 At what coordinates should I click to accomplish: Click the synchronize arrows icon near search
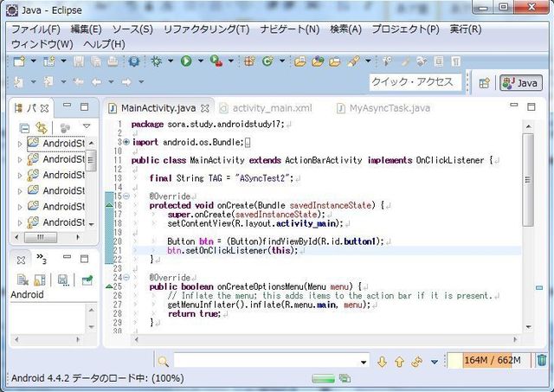[x=417, y=362]
